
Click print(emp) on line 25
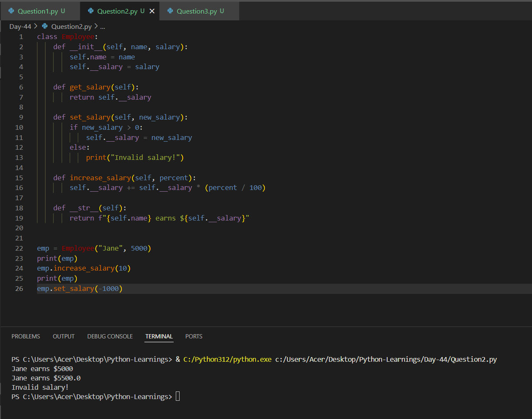[x=57, y=278]
